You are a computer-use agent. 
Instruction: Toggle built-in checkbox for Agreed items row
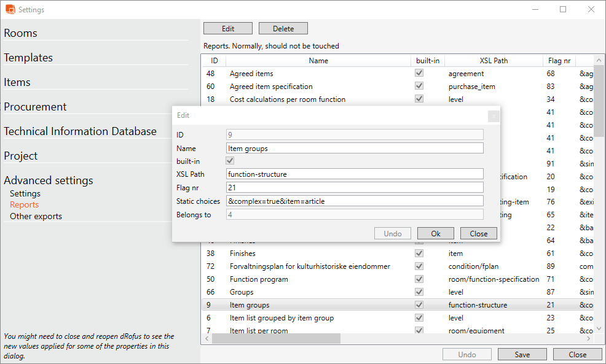(419, 74)
